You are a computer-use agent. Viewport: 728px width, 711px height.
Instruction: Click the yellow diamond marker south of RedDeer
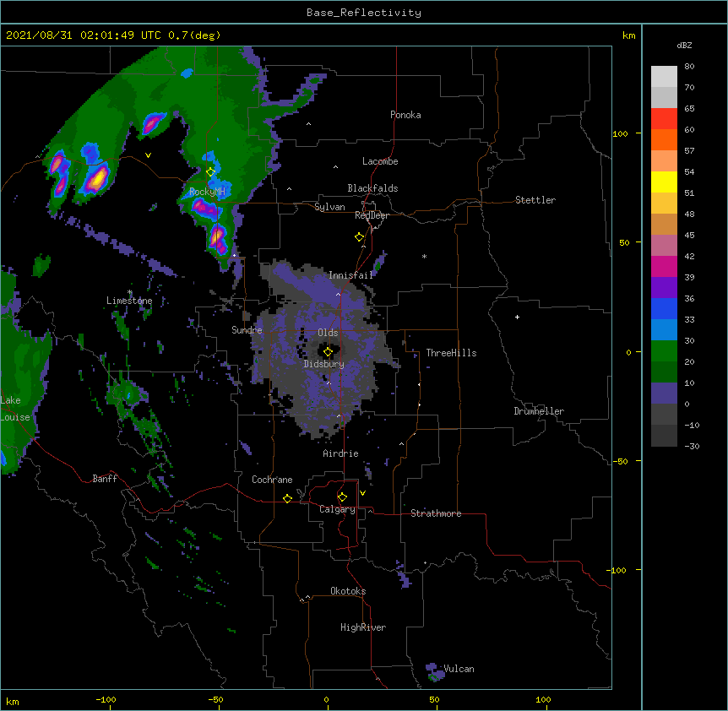pos(360,237)
